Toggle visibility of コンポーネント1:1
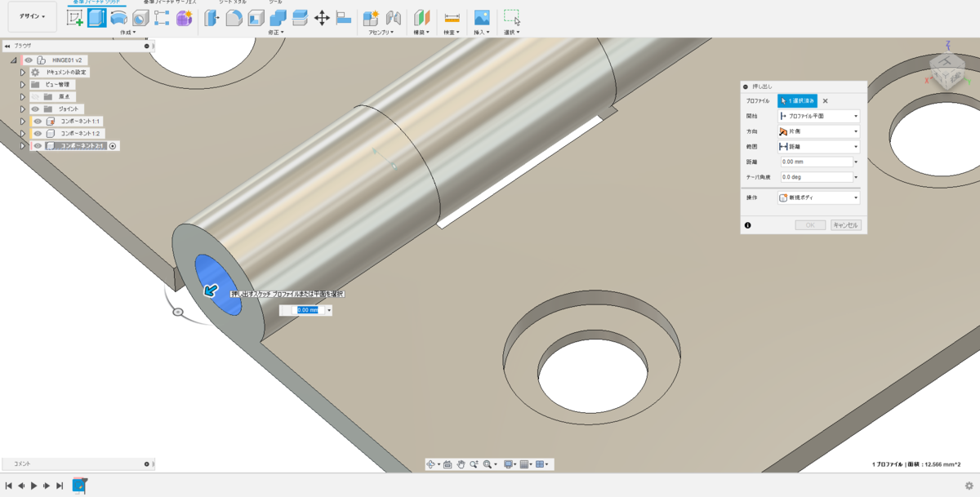980x497 pixels. coord(38,121)
